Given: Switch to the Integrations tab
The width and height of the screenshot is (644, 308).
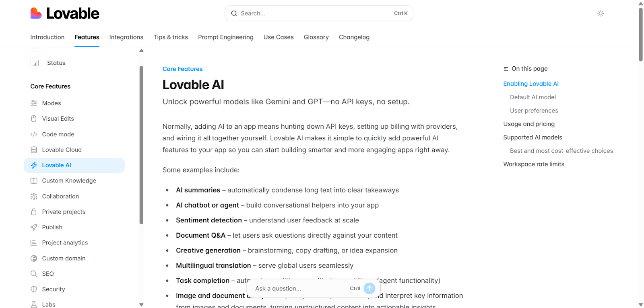Looking at the screenshot, I should point(126,37).
